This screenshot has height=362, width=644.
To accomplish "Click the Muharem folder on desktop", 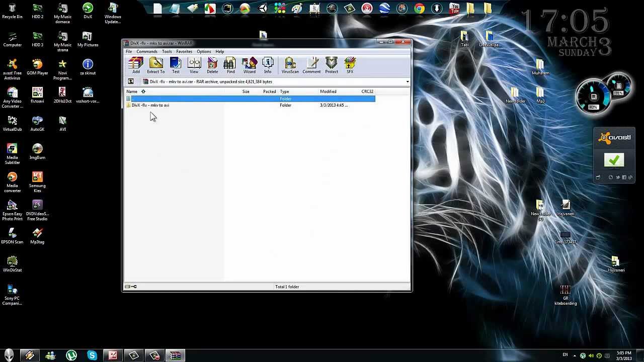I will (x=540, y=68).
